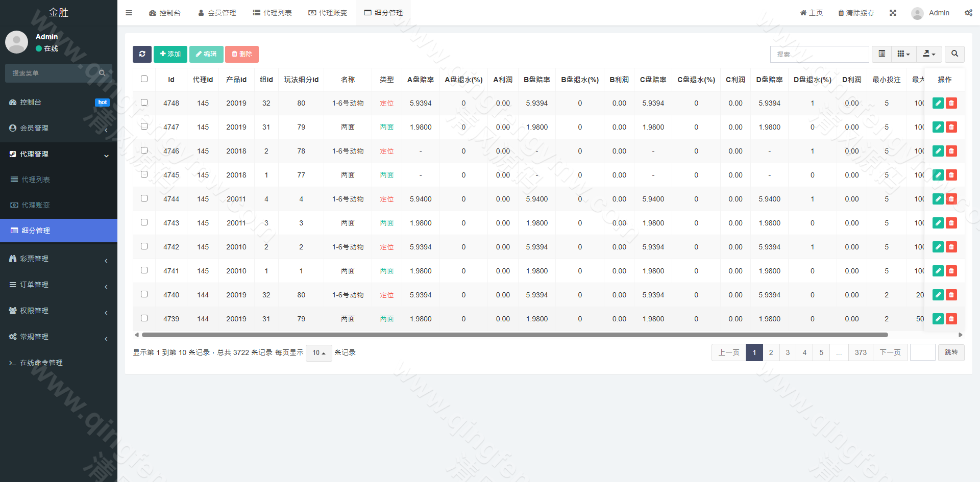
Task: Check the select-all checkbox in table header
Action: [144, 79]
